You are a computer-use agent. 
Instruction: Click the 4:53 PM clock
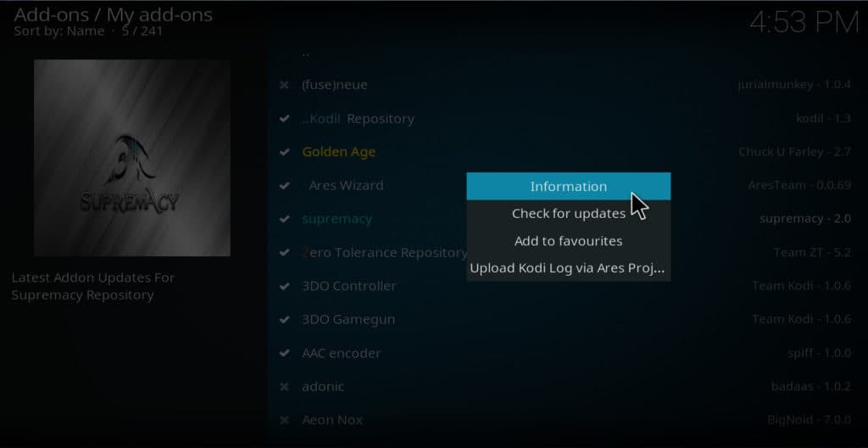tap(804, 23)
